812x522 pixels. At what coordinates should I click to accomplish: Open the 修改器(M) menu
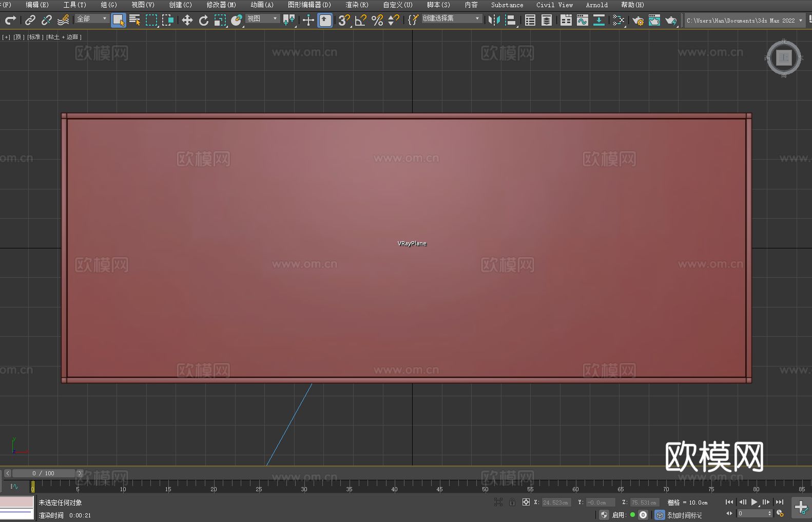tap(221, 5)
